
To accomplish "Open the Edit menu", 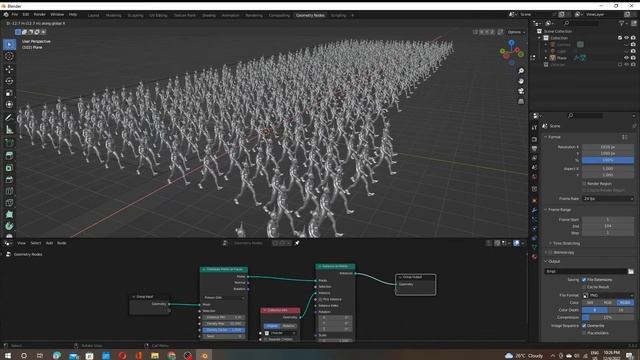I will pos(26,14).
